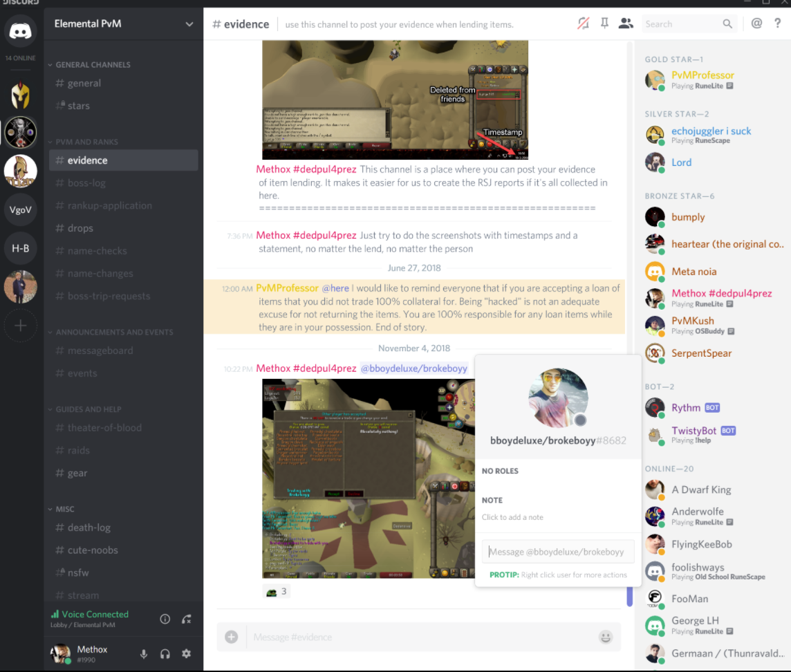
Task: Show pinned messages
Action: [604, 24]
